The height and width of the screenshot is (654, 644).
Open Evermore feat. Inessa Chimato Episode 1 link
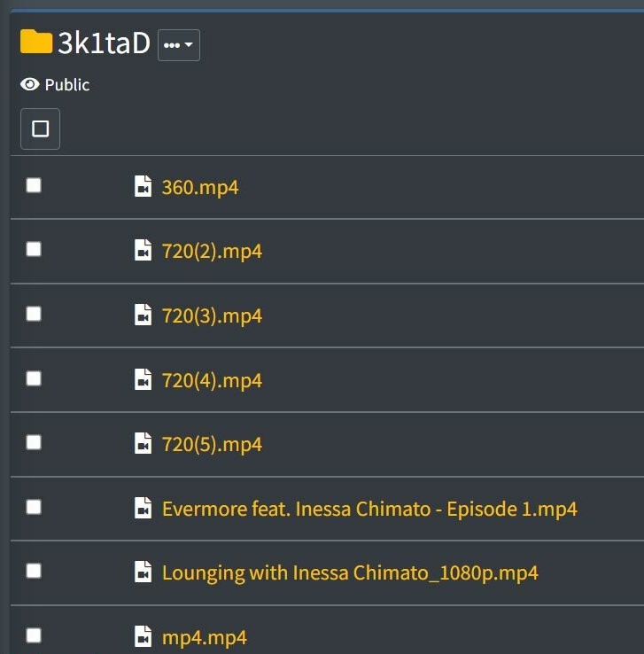pyautogui.click(x=369, y=509)
